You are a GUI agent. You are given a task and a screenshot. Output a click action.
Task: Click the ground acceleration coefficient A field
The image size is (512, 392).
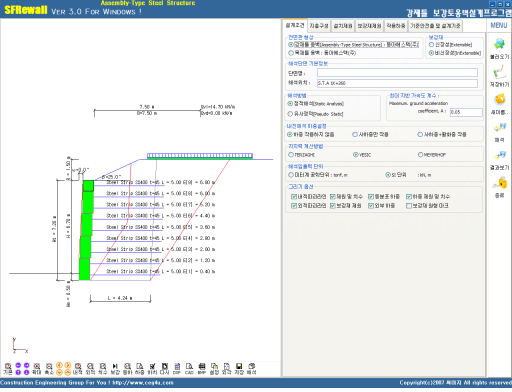466,112
